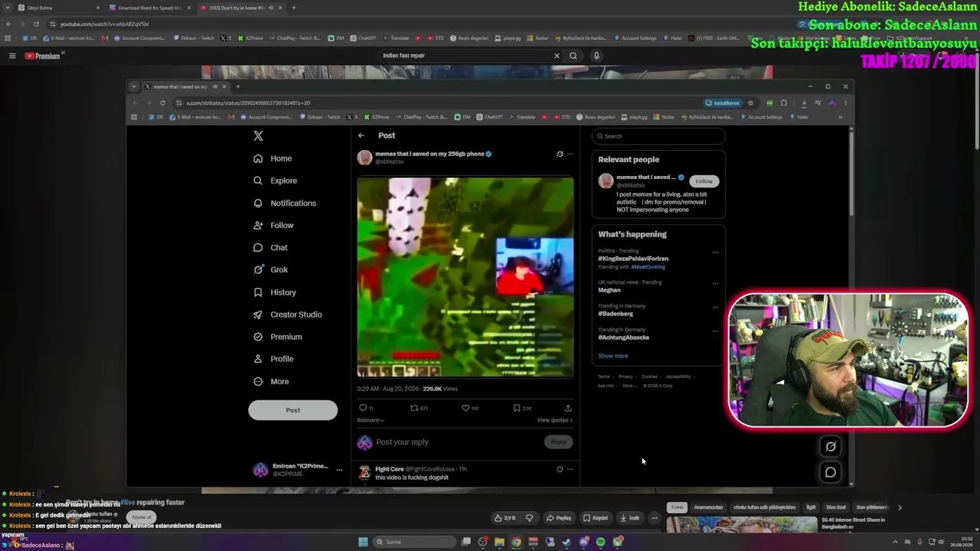The image size is (980, 551).
Task: Open Chrome tab search dropdown in X window
Action: coord(134,86)
